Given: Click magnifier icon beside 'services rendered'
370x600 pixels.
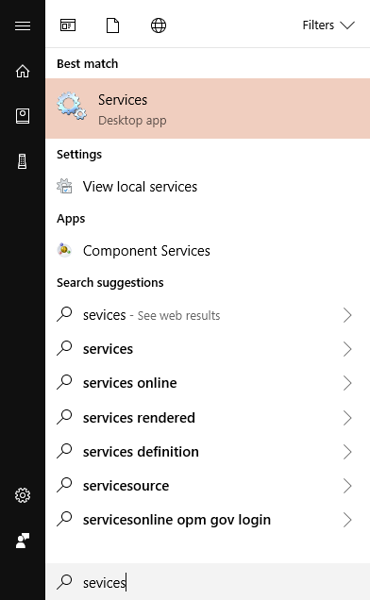Looking at the screenshot, I should [64, 417].
